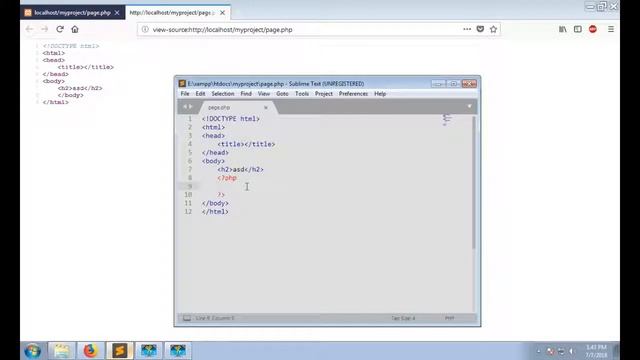640x360 pixels.
Task: Open Sublime Text File menu
Action: pos(185,94)
